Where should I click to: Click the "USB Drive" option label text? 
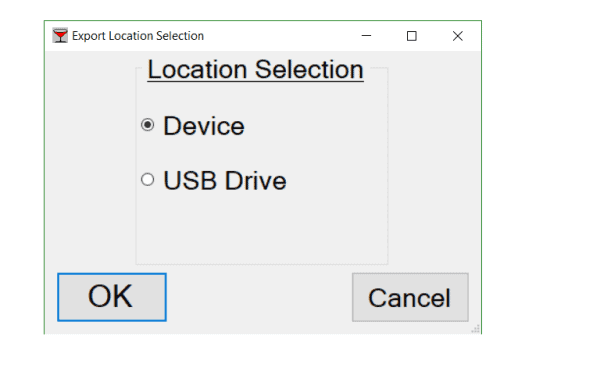(x=225, y=181)
